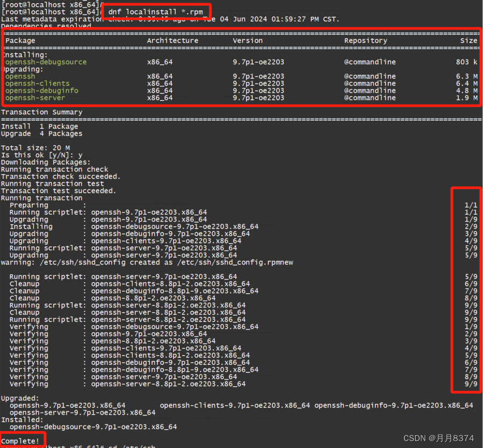
Task: Click the Architecture column header
Action: pos(172,40)
